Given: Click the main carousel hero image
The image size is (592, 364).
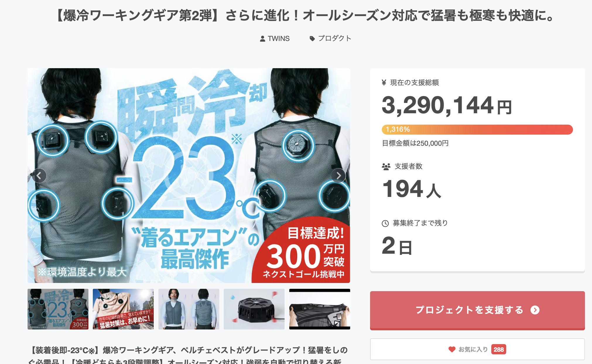Looking at the screenshot, I should click(189, 176).
